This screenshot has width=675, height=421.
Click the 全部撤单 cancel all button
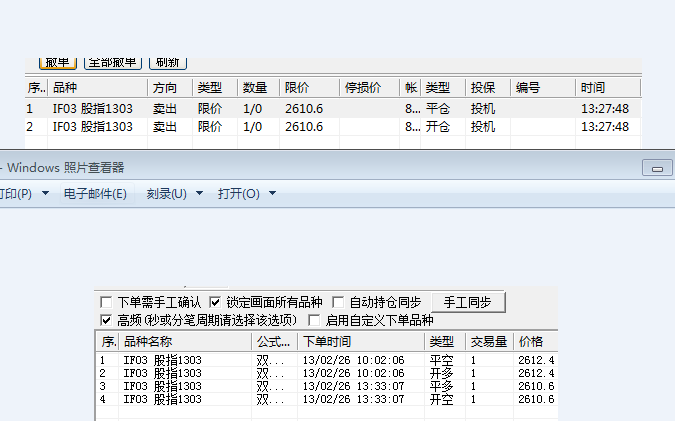click(x=113, y=62)
